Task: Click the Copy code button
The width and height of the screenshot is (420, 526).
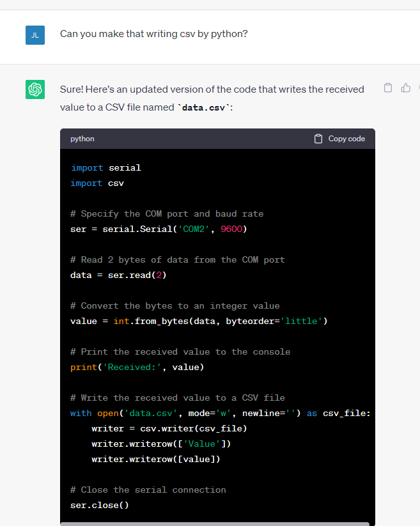Action: [x=339, y=139]
